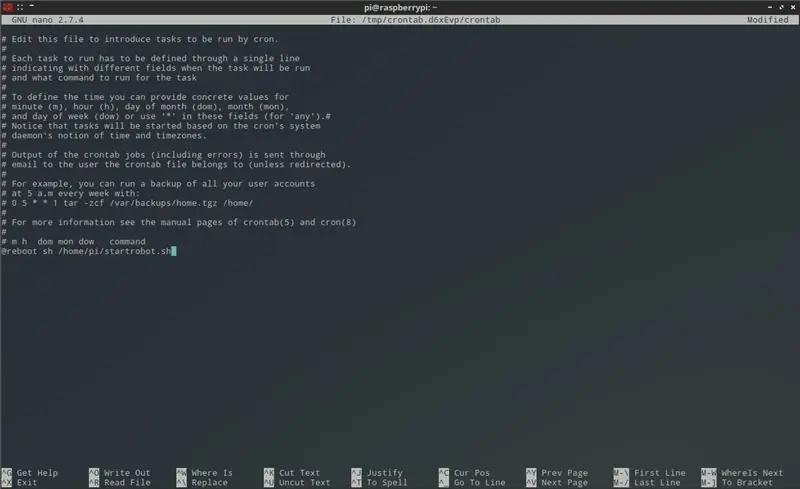Click the Last Line shortcut
This screenshot has height=489, width=800.
(647, 482)
